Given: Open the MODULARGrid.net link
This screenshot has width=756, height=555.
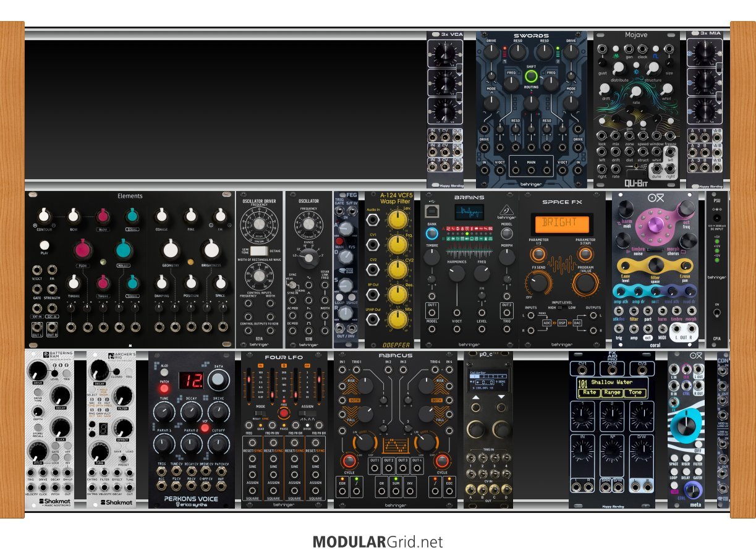Looking at the screenshot, I should point(378,543).
